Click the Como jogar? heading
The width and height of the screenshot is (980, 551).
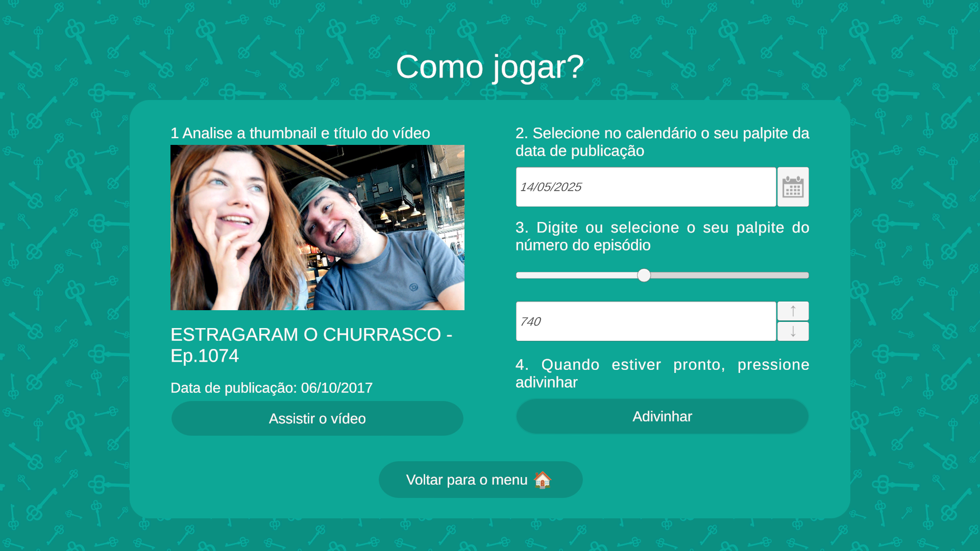point(489,67)
